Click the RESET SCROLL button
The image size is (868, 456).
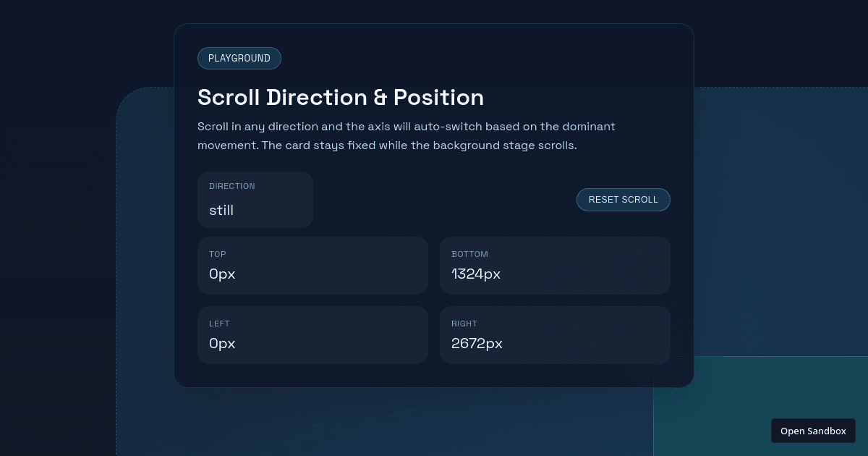(623, 200)
